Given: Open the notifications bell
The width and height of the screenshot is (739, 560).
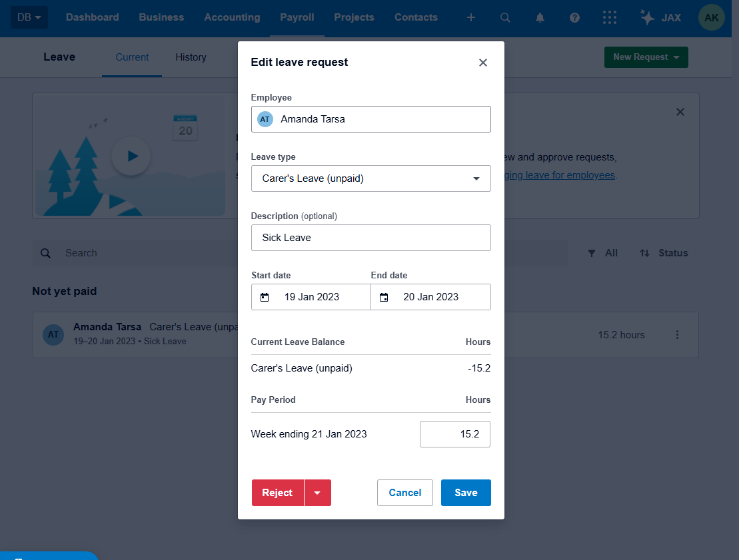Looking at the screenshot, I should pyautogui.click(x=540, y=18).
